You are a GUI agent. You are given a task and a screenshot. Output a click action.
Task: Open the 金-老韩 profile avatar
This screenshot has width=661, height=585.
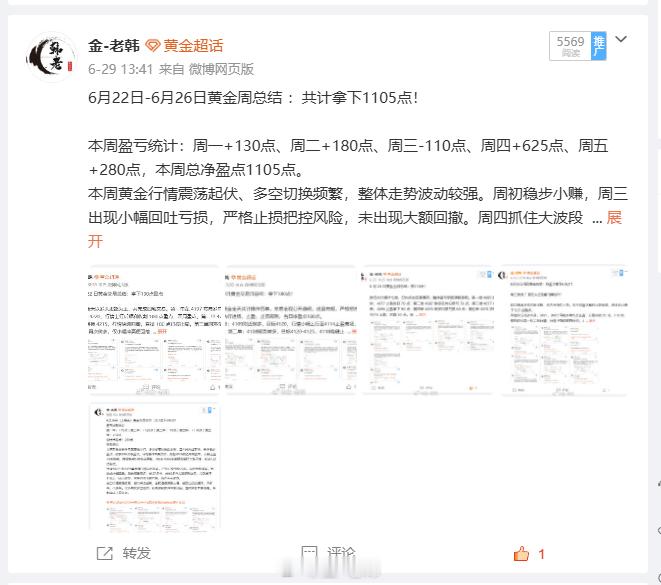(51, 57)
